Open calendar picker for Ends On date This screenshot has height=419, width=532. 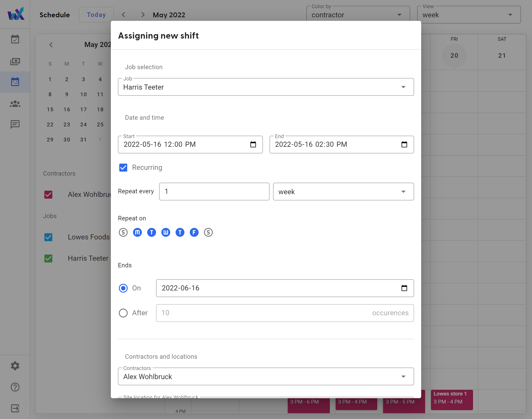tap(404, 288)
